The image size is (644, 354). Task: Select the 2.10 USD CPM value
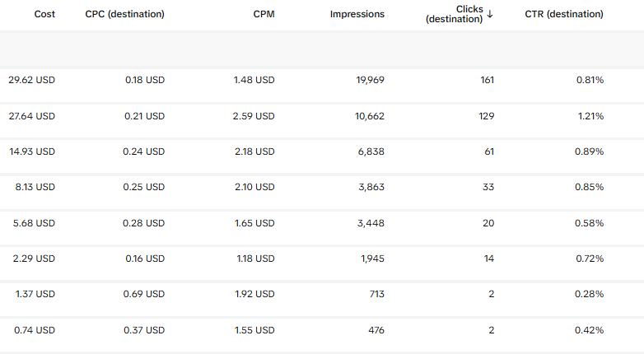(254, 187)
